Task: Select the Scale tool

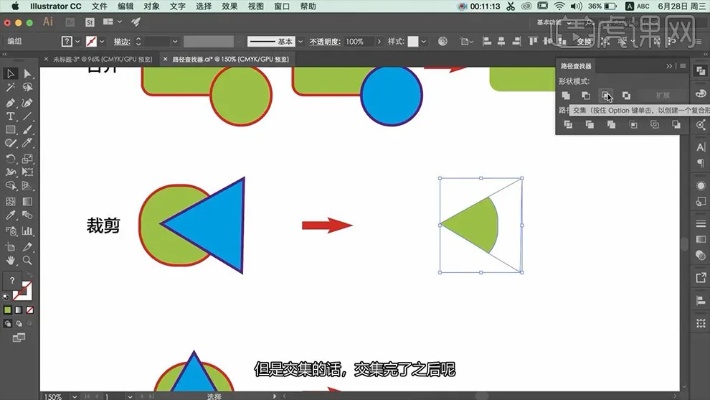Action: click(x=27, y=159)
